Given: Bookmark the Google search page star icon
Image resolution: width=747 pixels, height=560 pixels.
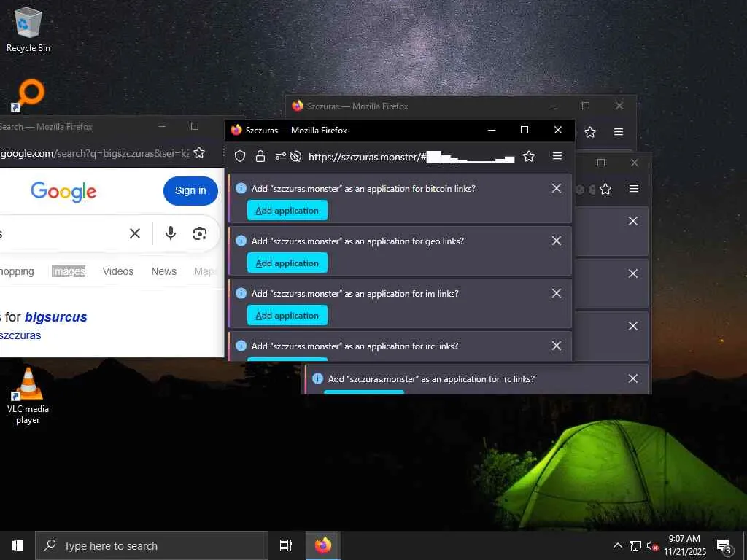Looking at the screenshot, I should pos(199,153).
